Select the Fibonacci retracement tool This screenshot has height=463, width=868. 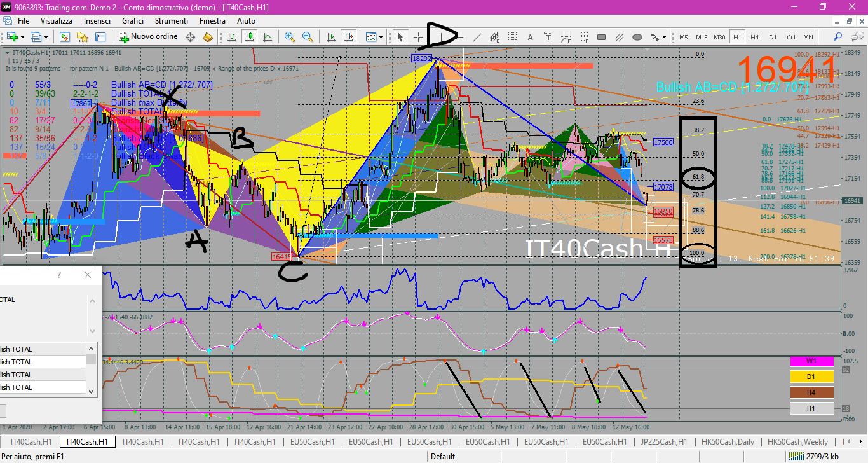513,37
